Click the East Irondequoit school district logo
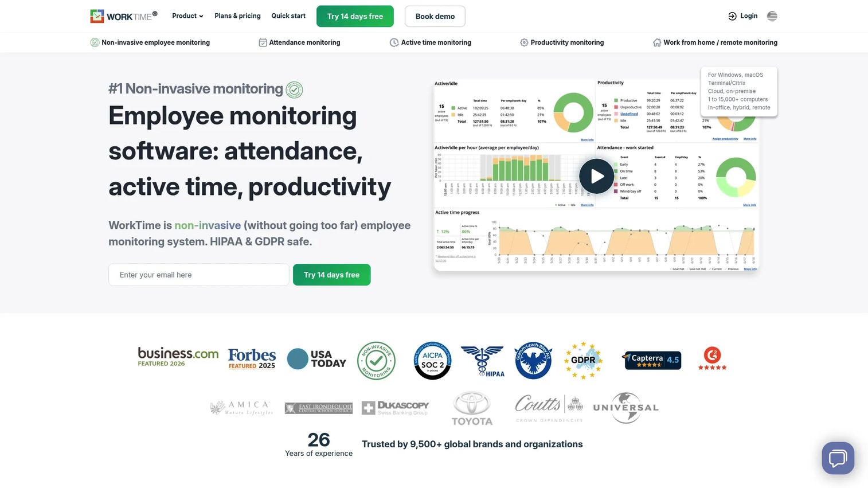Image resolution: width=868 pixels, height=488 pixels. pyautogui.click(x=318, y=408)
